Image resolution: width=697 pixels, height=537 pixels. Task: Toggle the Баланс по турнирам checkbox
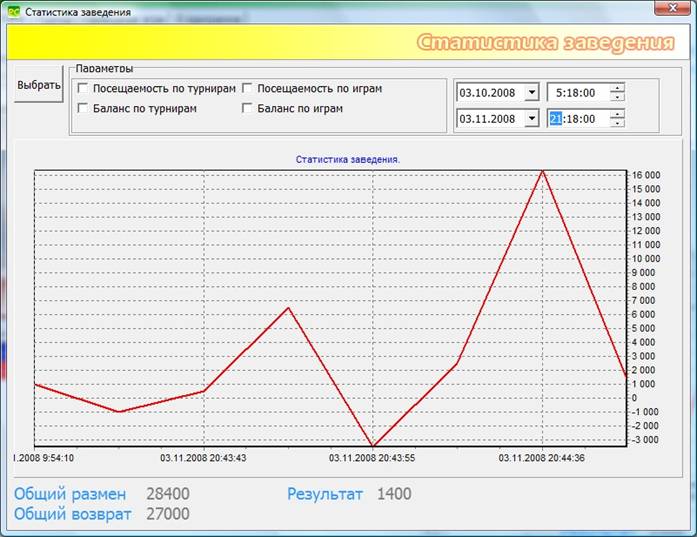click(x=83, y=108)
